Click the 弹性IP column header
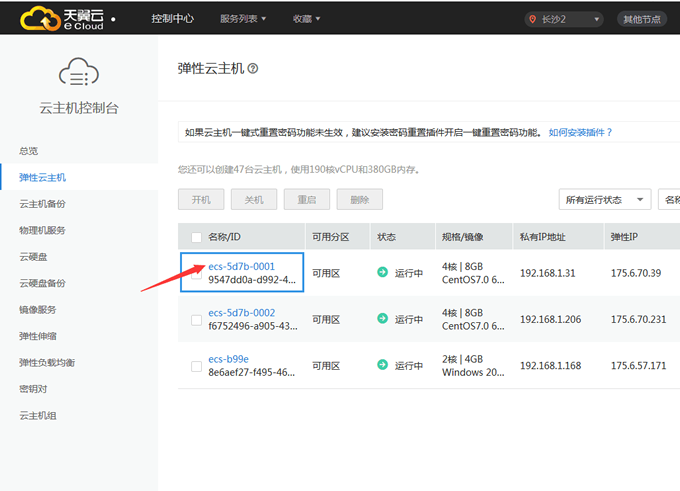The height and width of the screenshot is (491, 680). point(624,237)
